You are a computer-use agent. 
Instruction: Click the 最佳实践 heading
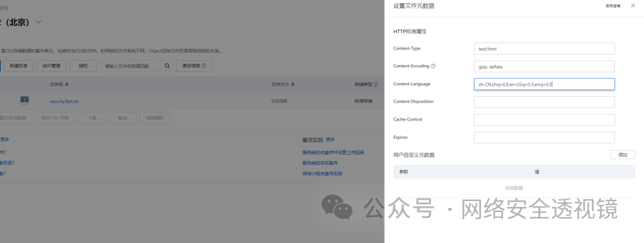tap(312, 140)
